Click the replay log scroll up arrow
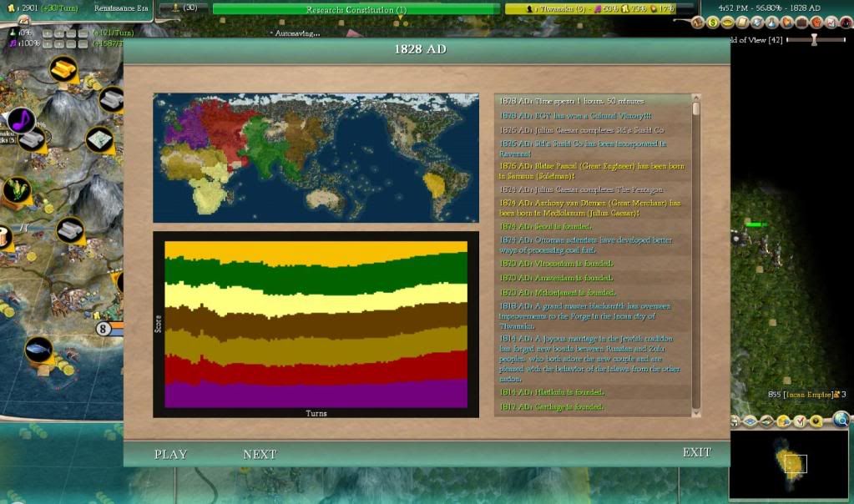 click(x=695, y=98)
